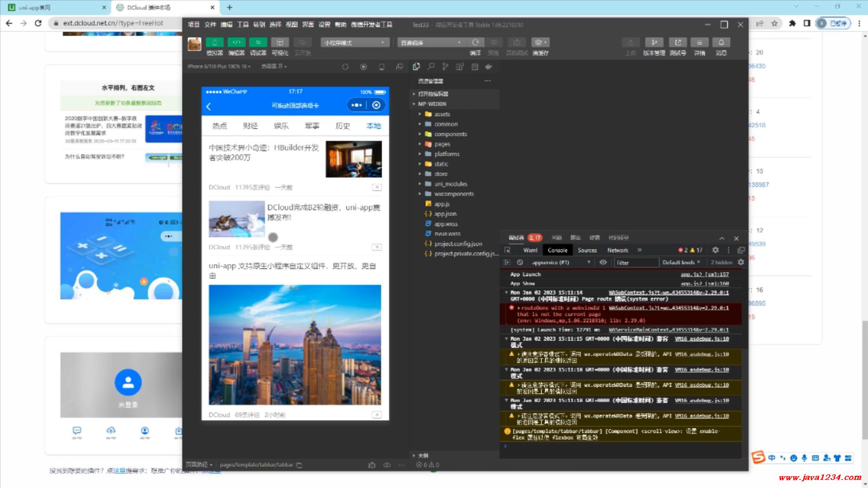Select the source control branch icon
Screen dimensions: 868x488
point(445,67)
